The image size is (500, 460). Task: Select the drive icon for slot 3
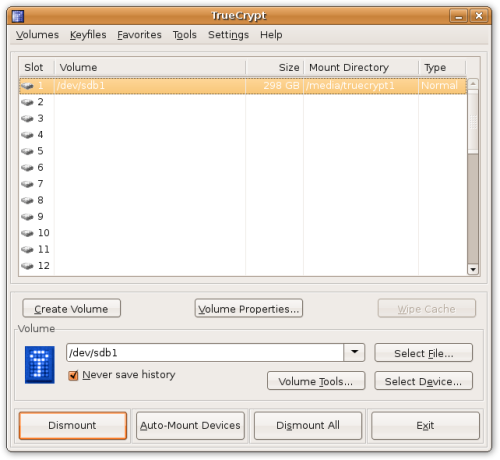(27, 119)
